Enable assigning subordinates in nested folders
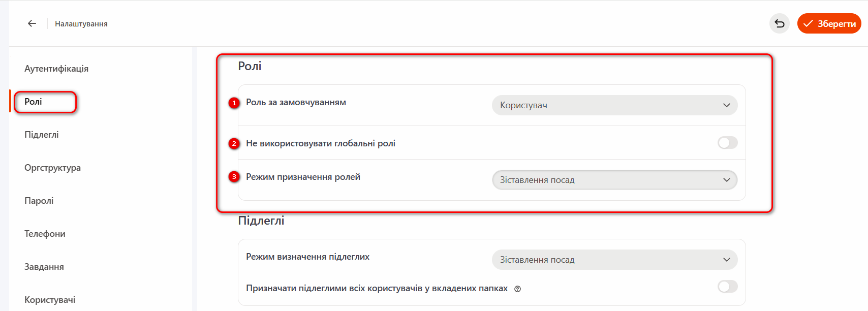The width and height of the screenshot is (868, 311). pos(727,287)
